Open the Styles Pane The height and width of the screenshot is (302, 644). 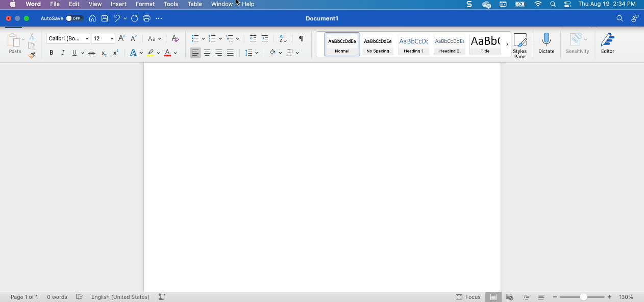pos(520,46)
